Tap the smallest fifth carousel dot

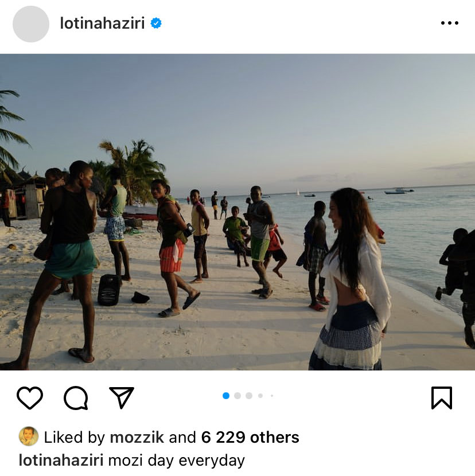click(272, 396)
